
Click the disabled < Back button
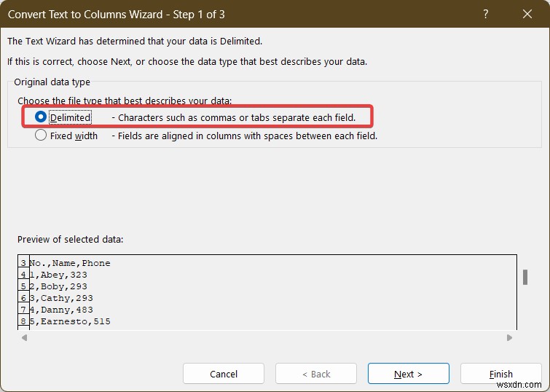316,374
